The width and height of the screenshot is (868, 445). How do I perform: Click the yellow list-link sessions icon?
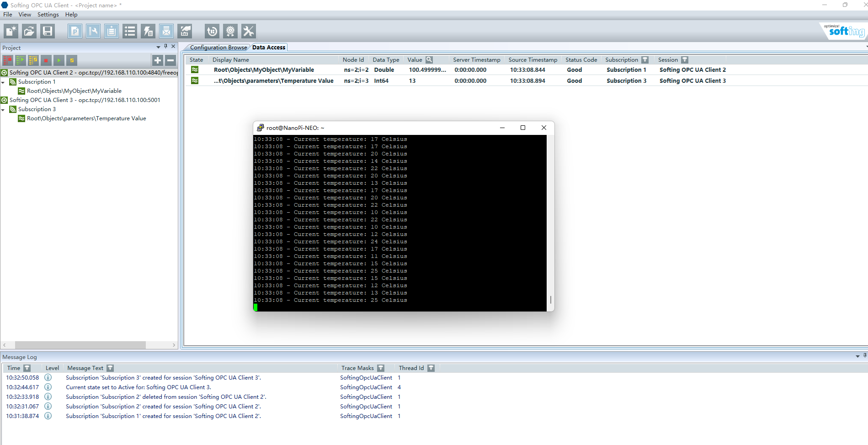(33, 60)
